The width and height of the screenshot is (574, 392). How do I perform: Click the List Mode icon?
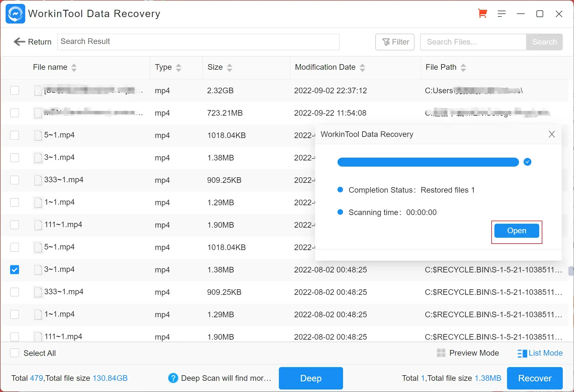click(522, 353)
